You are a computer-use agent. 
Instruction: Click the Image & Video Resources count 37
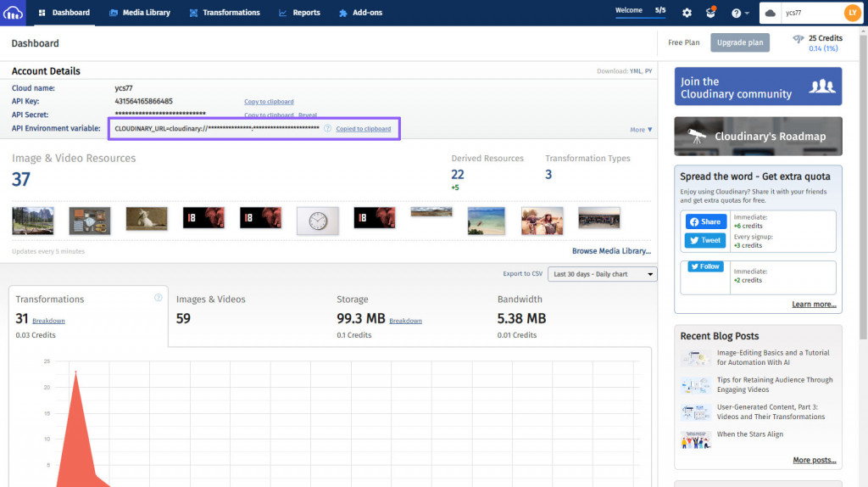tap(21, 180)
